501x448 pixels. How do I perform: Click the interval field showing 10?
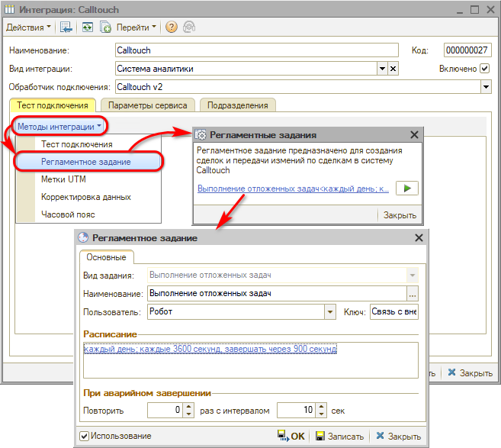click(297, 411)
